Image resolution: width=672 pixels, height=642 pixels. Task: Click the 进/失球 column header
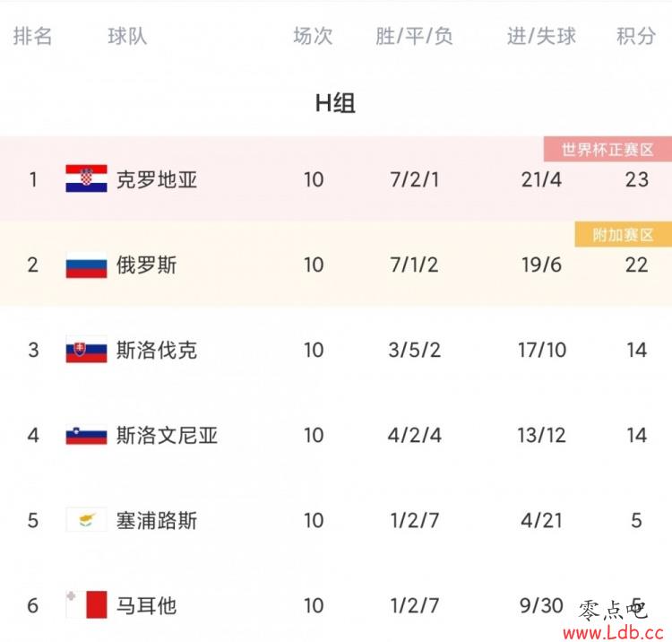pyautogui.click(x=541, y=36)
